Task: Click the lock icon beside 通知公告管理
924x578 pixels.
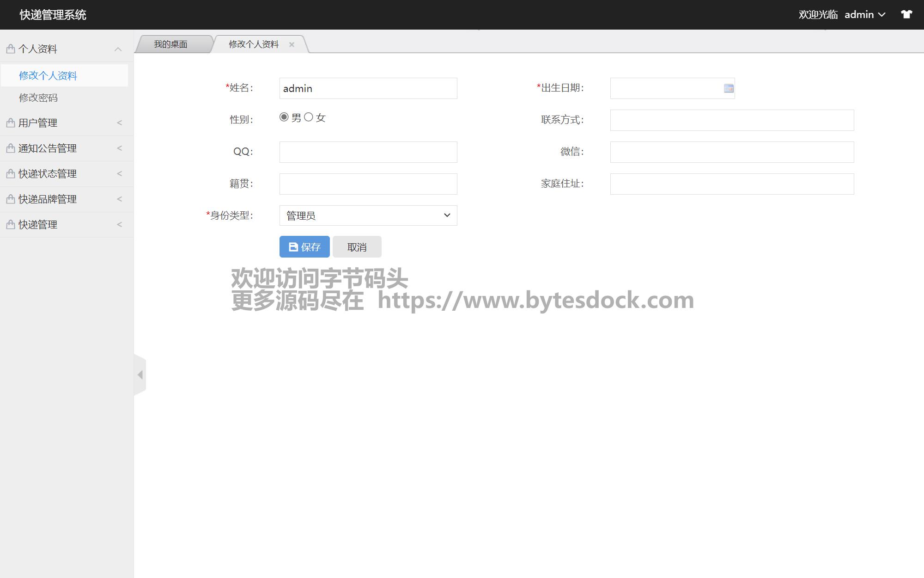Action: [x=11, y=148]
